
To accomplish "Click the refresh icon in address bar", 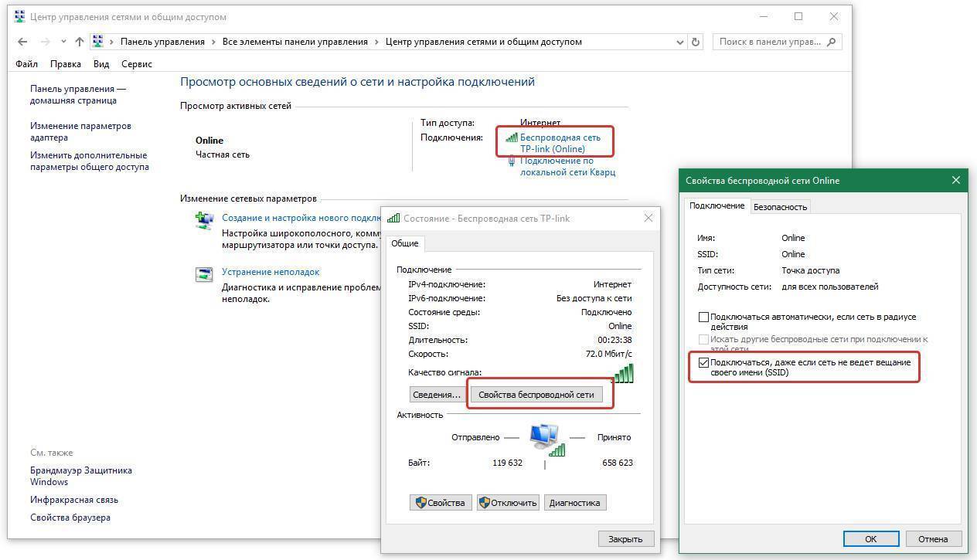I will [696, 42].
